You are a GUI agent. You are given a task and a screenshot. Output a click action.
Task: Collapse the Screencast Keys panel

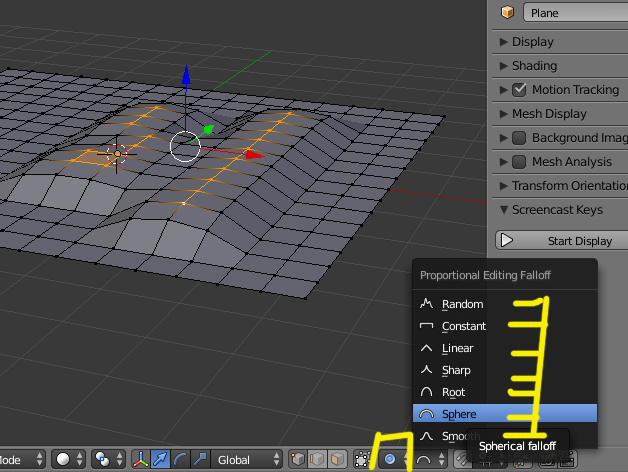tap(556, 209)
